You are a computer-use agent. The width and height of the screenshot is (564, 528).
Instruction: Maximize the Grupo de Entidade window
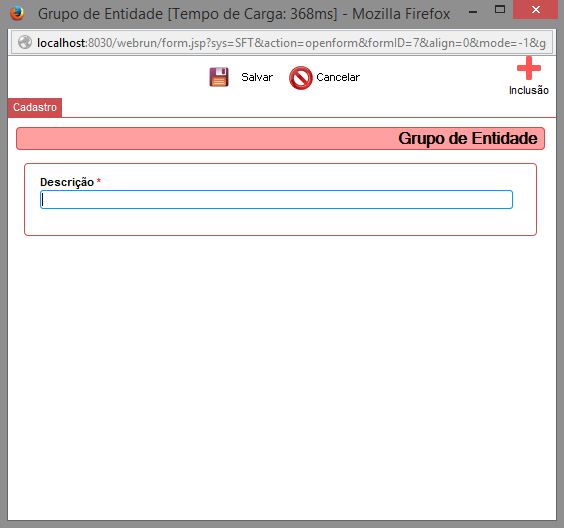[500, 9]
